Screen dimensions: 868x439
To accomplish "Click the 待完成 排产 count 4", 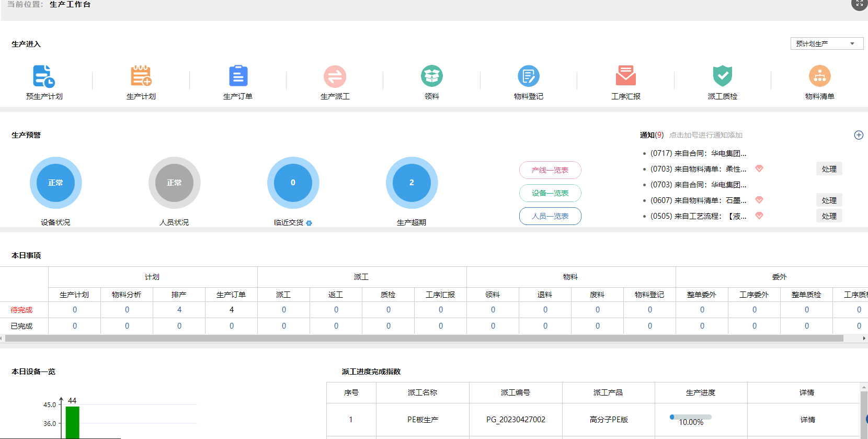I will pyautogui.click(x=179, y=310).
